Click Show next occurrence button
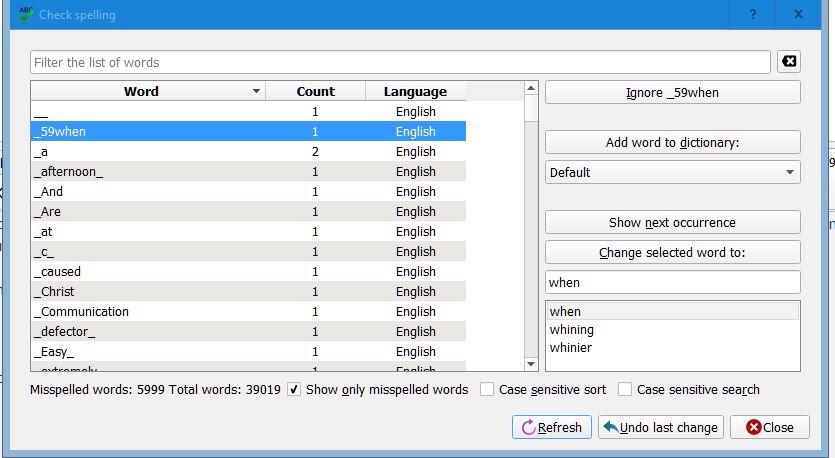The width and height of the screenshot is (835, 458). (x=672, y=222)
